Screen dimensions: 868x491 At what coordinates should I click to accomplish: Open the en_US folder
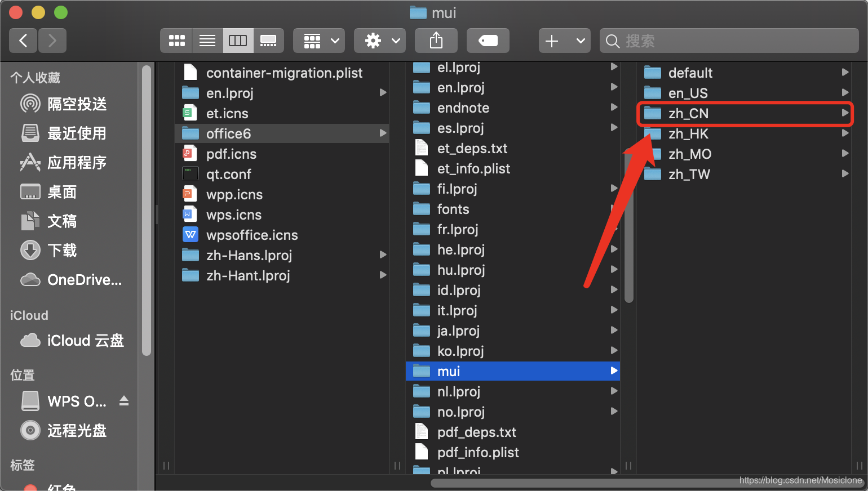tap(744, 93)
